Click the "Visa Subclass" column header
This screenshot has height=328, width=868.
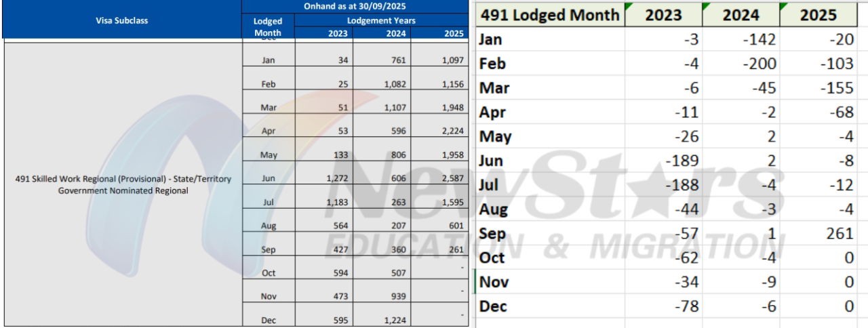pos(122,21)
